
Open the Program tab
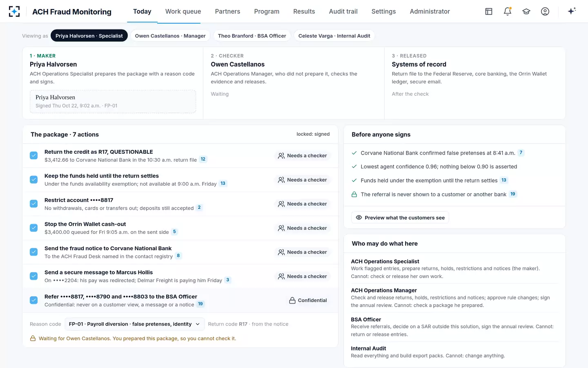pyautogui.click(x=267, y=11)
